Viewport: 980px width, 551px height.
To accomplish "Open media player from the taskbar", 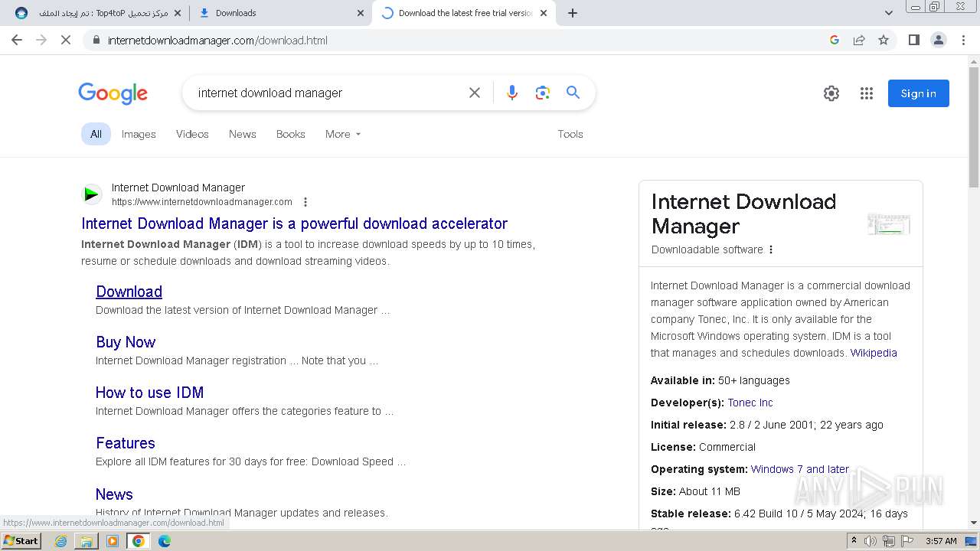I will click(113, 541).
